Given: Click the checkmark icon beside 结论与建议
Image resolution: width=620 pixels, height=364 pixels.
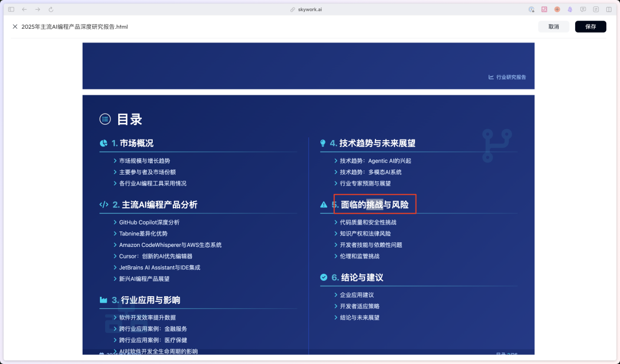Looking at the screenshot, I should point(324,277).
